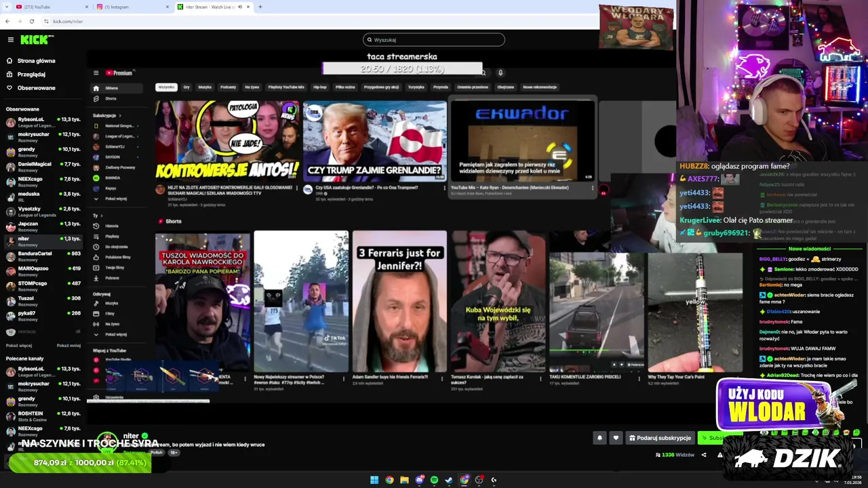This screenshot has width=868, height=488.
Task: Open the 3 Ferraris just for Jennifer short
Action: click(399, 302)
